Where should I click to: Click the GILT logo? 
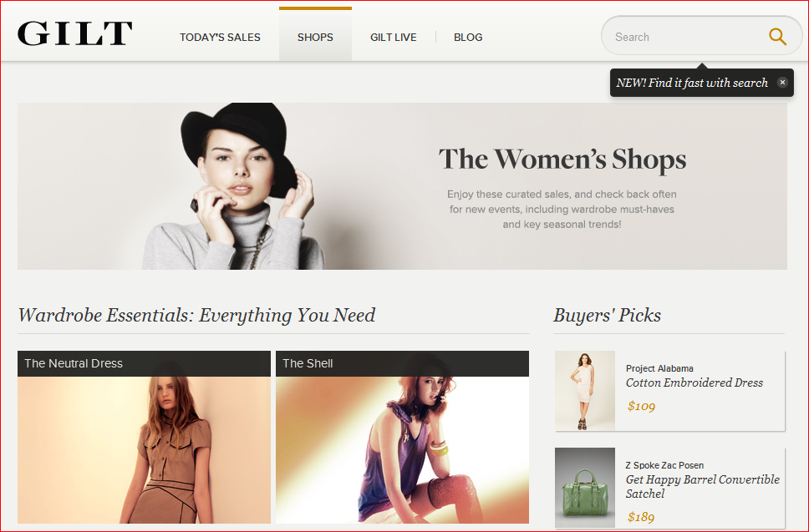pyautogui.click(x=74, y=34)
